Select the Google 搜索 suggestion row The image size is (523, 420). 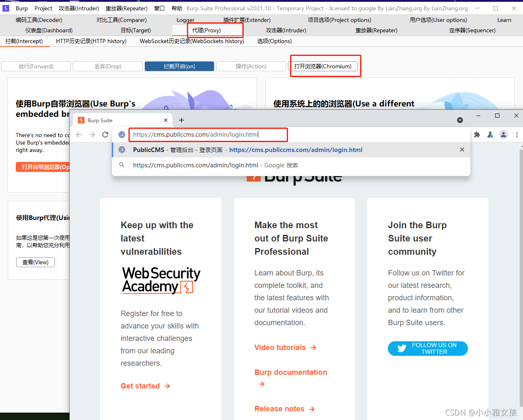[x=291, y=165]
